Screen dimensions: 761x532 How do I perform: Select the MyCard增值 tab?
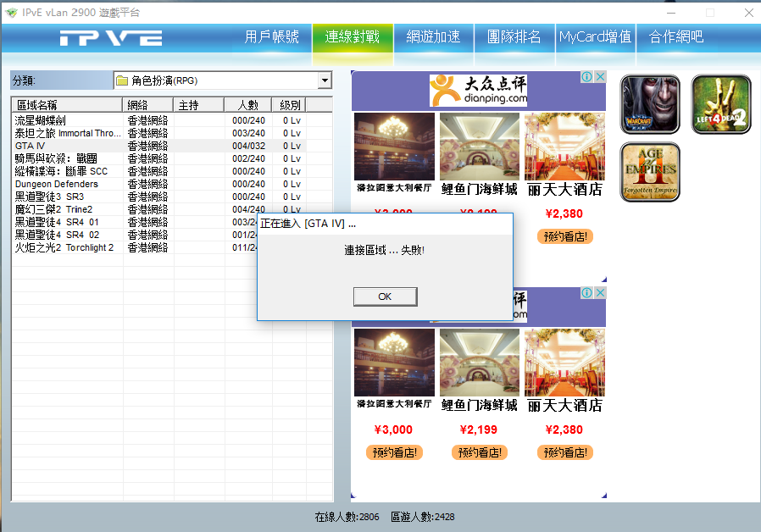(x=595, y=37)
